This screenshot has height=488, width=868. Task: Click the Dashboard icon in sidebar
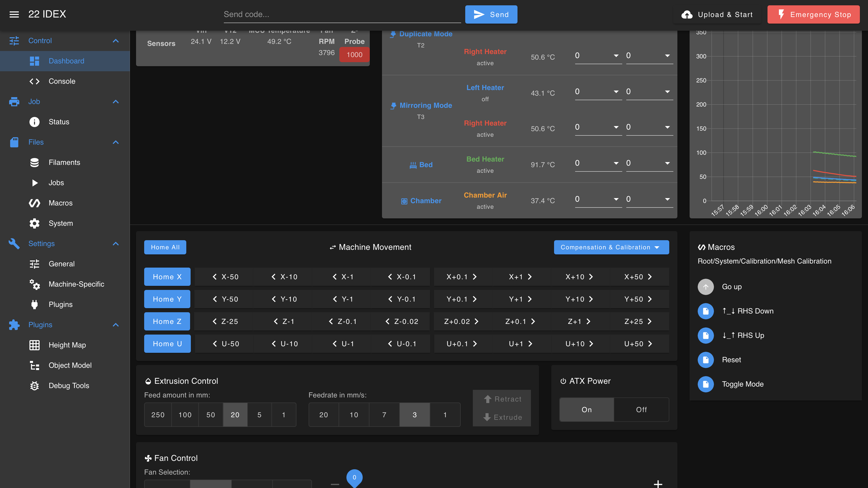34,61
